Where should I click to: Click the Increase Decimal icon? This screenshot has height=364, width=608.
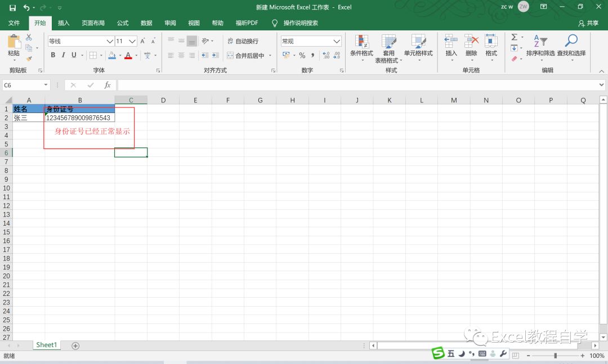(x=326, y=56)
